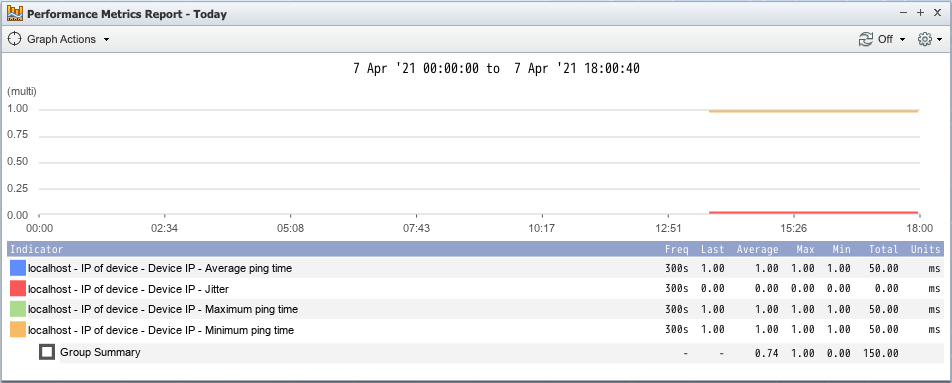Open the settings gear dropdown arrow

tap(940, 39)
